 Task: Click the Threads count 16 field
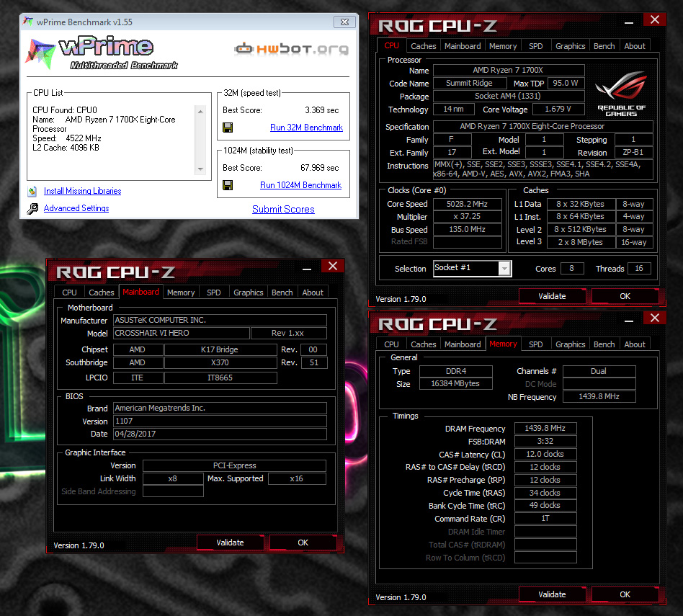639,268
